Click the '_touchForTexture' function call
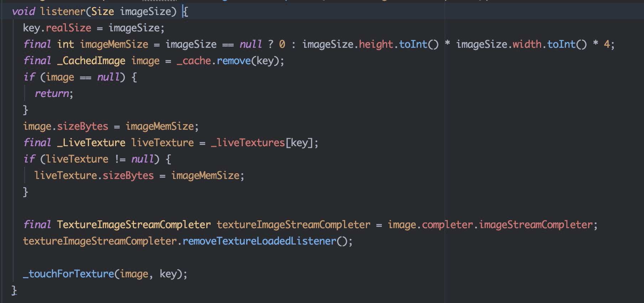This screenshot has width=644, height=303. [68, 274]
